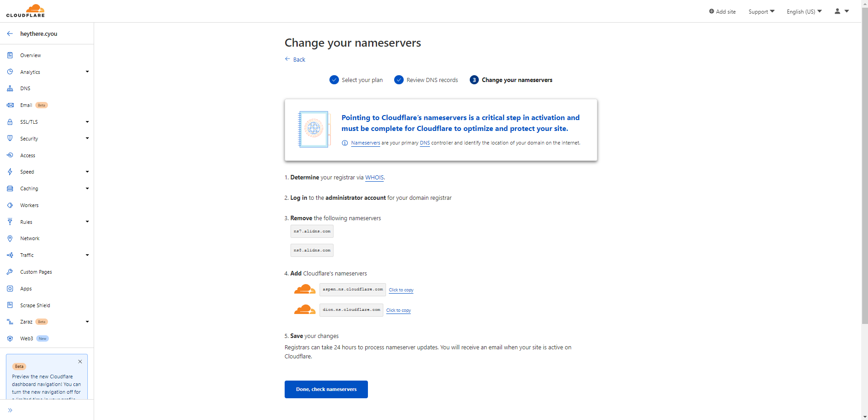Expand the Zaraz submenu arrow

click(x=87, y=322)
